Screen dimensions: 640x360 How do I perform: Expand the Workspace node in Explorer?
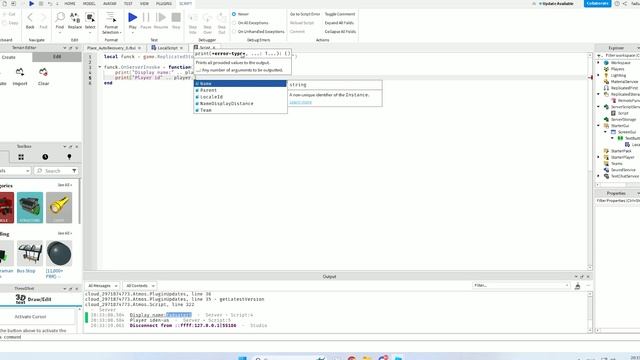[599, 63]
